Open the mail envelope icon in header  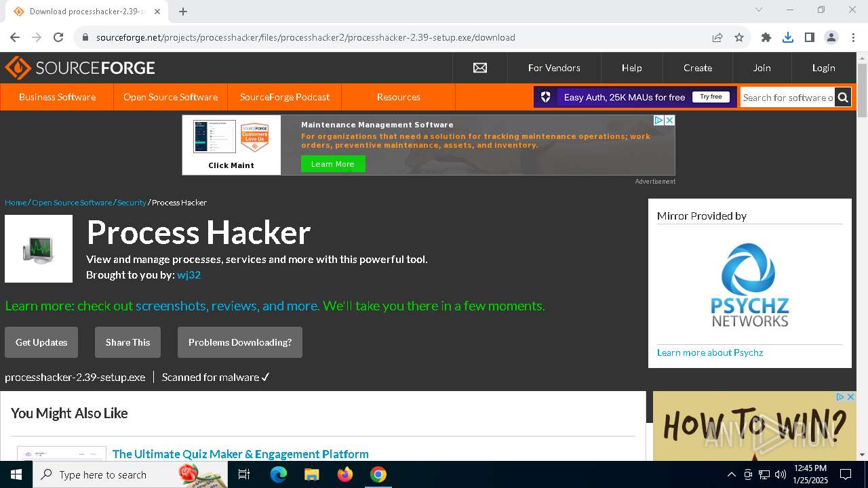coord(480,68)
